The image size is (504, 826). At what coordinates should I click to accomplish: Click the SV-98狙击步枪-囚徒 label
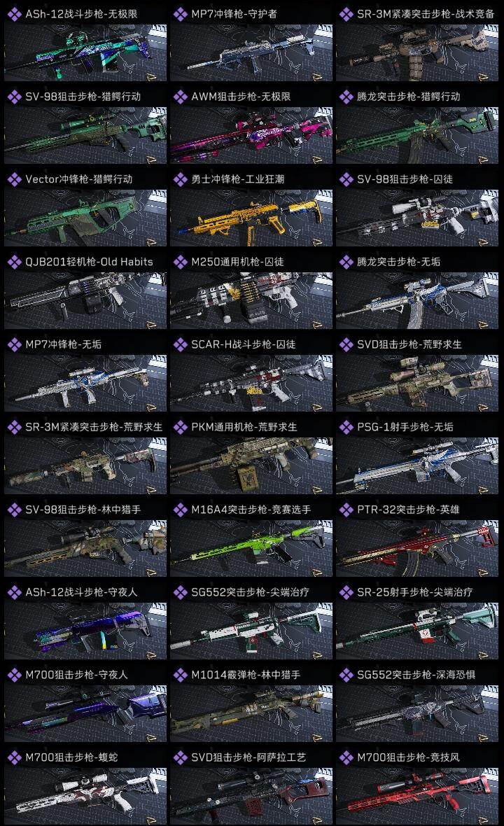coord(405,180)
